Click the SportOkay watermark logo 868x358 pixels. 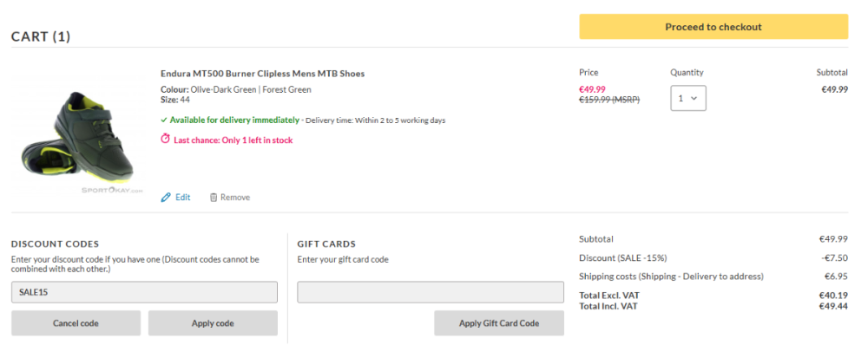click(112, 190)
